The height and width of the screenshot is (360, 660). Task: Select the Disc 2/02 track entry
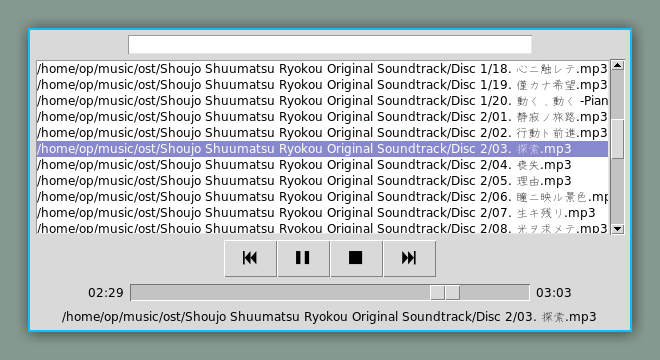[322, 133]
